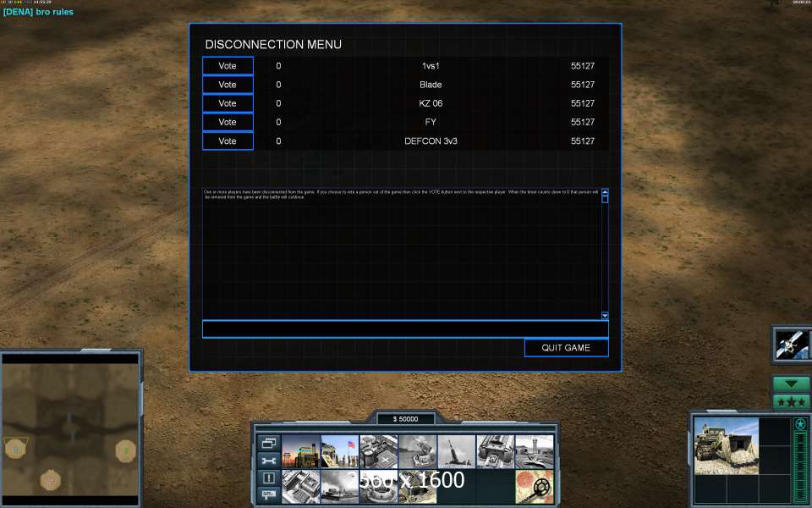Vote to remove player FY
The width and height of the screenshot is (812, 508).
pyautogui.click(x=228, y=122)
